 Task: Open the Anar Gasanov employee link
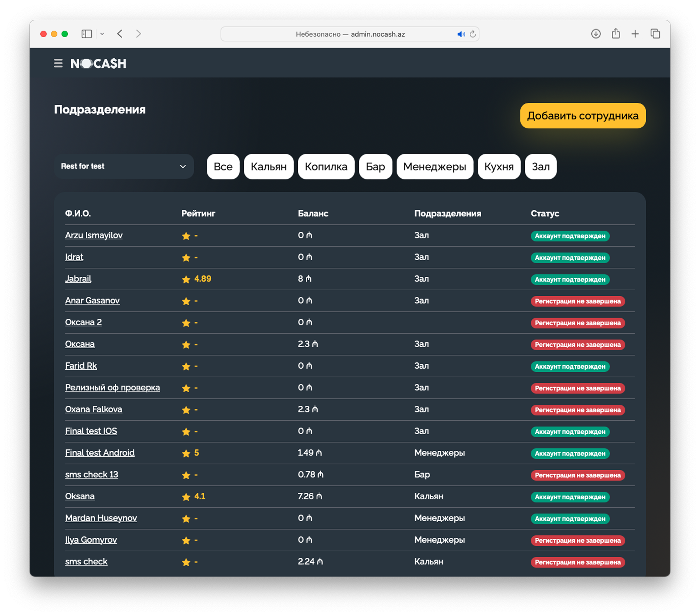tap(92, 301)
